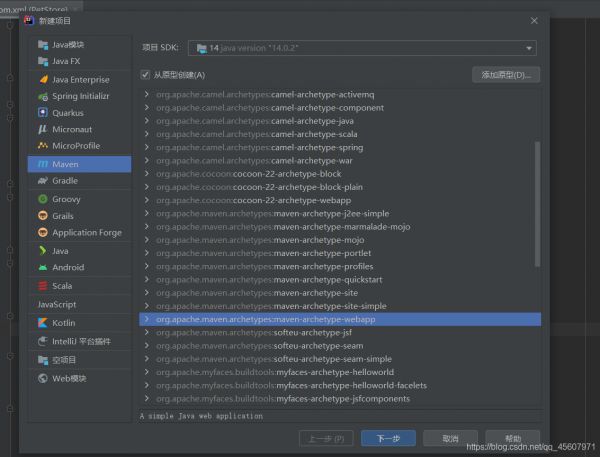Click the Add Archetype button

(x=506, y=75)
